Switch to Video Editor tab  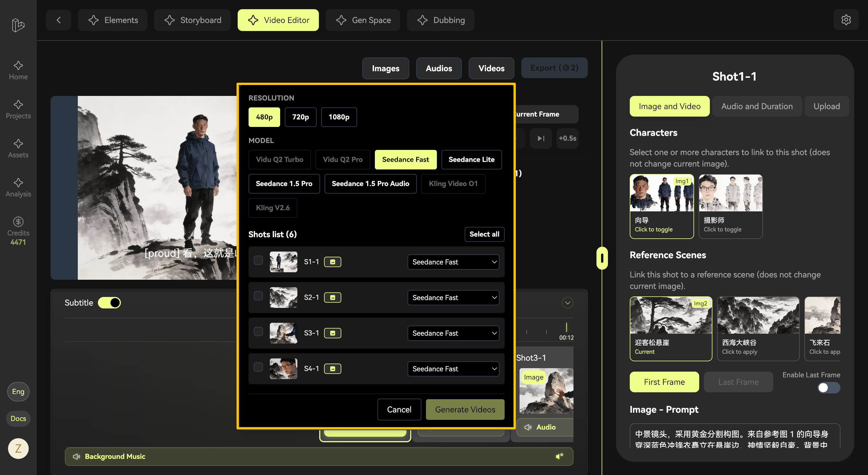click(x=278, y=20)
